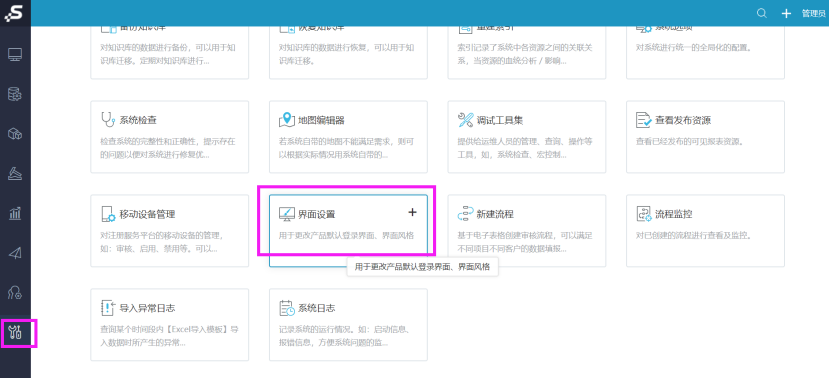Click the tooltip below 界面设置 card
The height and width of the screenshot is (378, 830).
point(422,267)
